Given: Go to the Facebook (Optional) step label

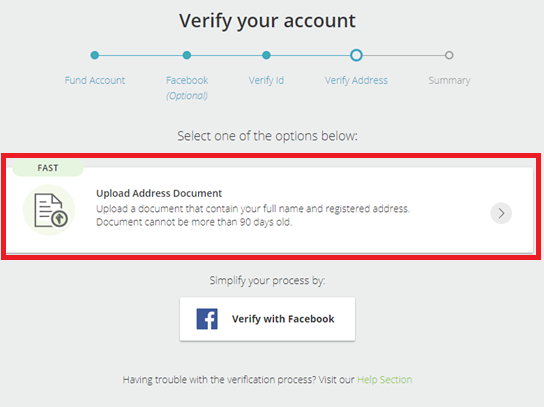Looking at the screenshot, I should click(187, 87).
